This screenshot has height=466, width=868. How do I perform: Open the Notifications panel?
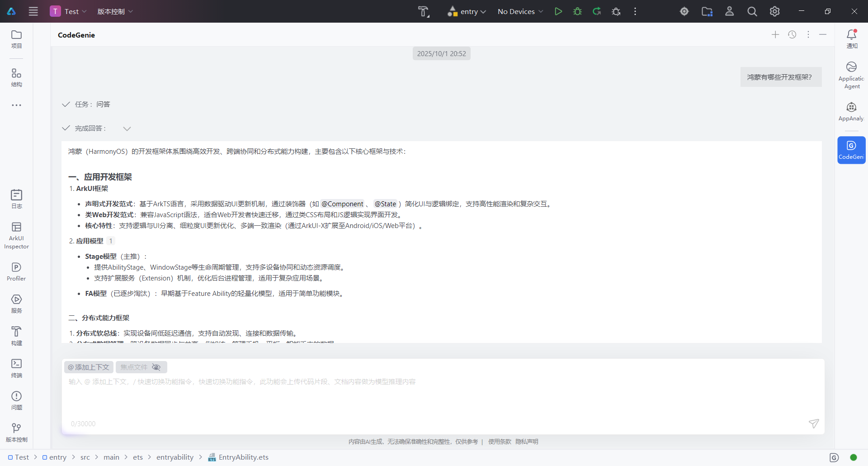[852, 39]
